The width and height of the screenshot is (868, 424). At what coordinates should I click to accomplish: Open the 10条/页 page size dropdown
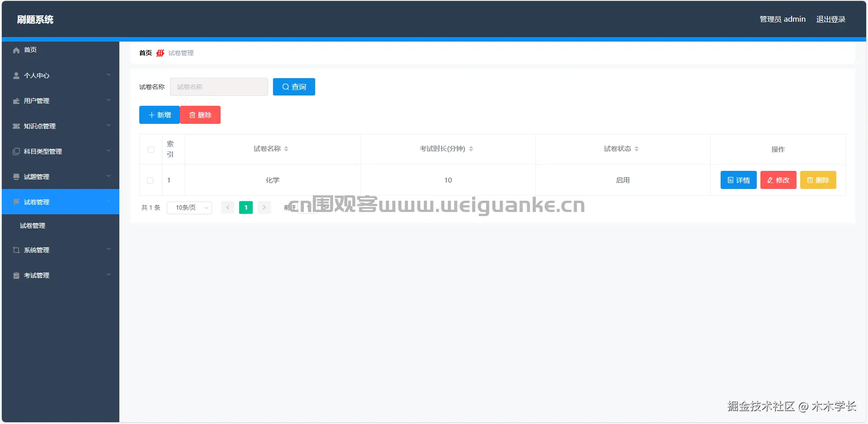pyautogui.click(x=189, y=207)
